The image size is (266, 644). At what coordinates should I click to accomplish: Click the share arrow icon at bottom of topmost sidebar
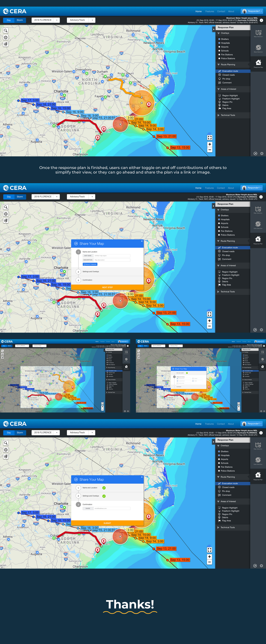tap(255, 154)
